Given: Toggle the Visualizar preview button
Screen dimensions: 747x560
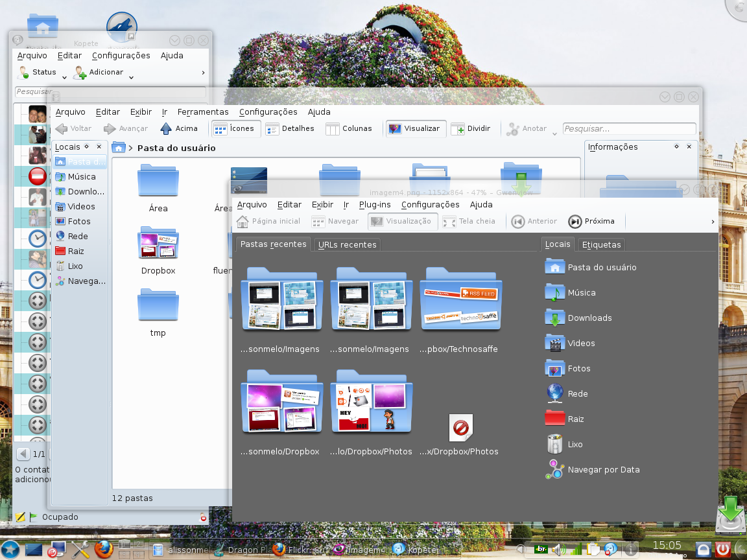Looking at the screenshot, I should (416, 128).
